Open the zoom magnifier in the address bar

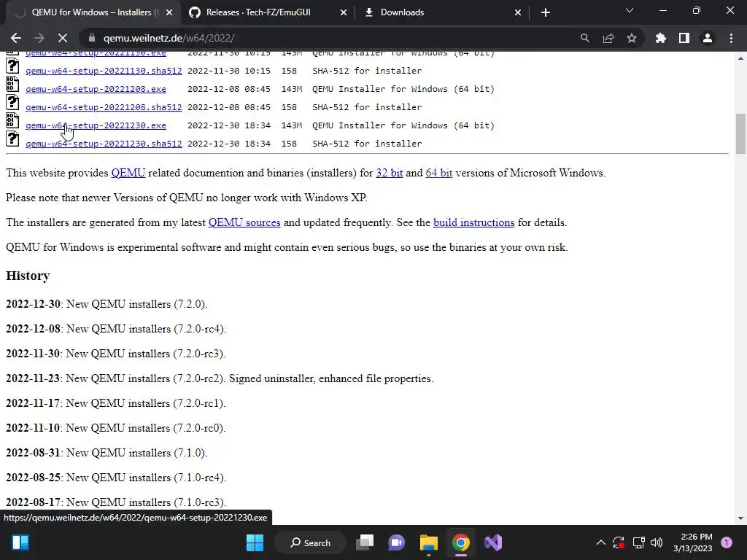(x=584, y=38)
